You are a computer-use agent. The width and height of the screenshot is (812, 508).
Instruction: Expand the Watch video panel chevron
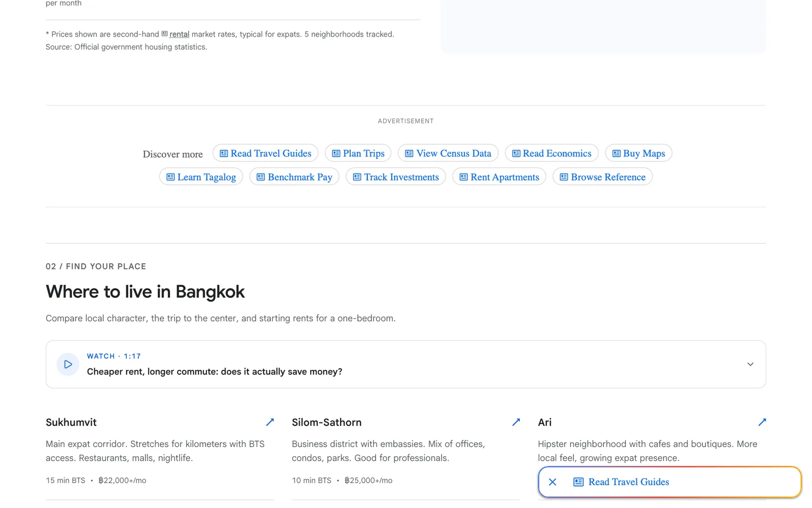[x=750, y=364]
